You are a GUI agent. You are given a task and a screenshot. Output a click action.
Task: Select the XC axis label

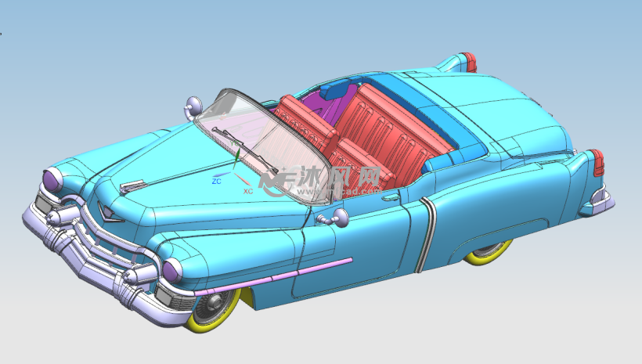tap(247, 190)
